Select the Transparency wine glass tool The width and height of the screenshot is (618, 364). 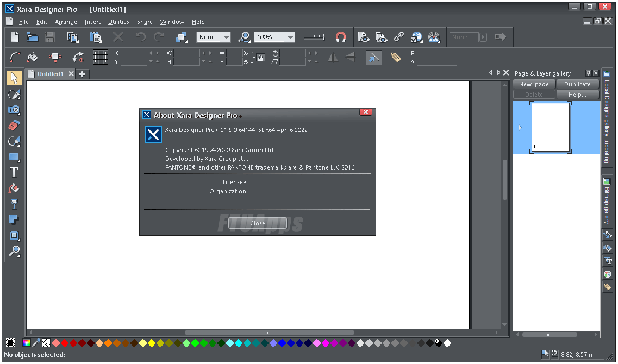(14, 204)
